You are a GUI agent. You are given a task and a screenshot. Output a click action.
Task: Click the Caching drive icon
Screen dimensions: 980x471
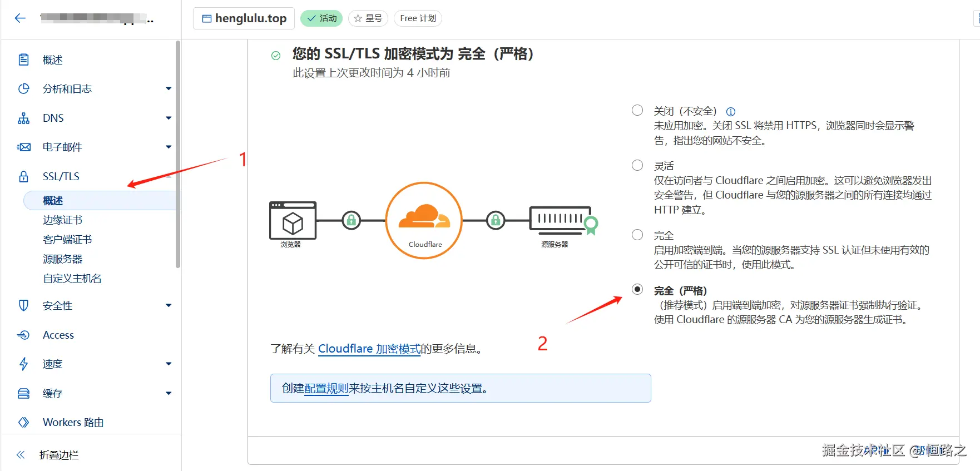tap(23, 393)
